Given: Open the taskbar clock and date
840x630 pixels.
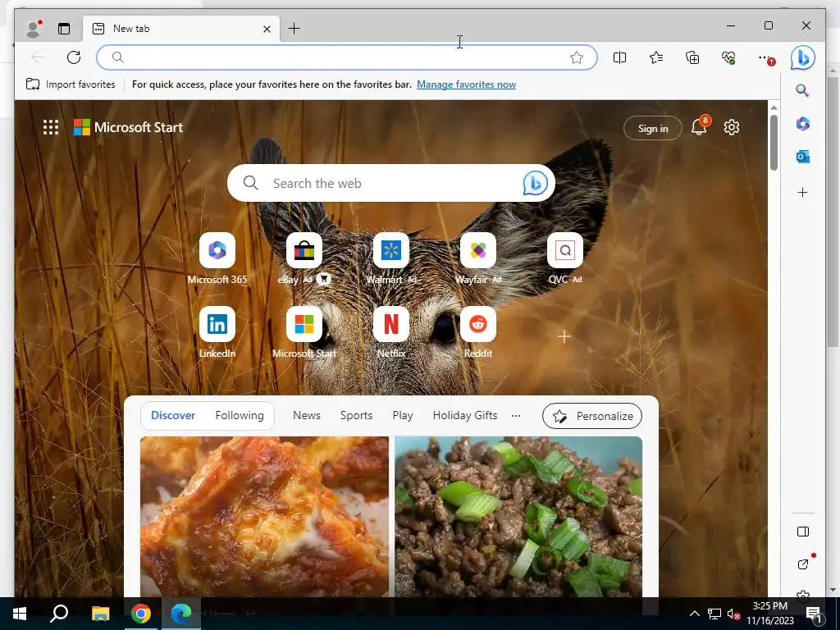Looking at the screenshot, I should (x=769, y=614).
